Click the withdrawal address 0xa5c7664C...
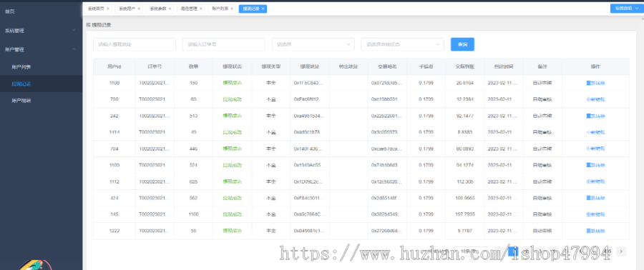The width and height of the screenshot is (644, 270). 309,214
